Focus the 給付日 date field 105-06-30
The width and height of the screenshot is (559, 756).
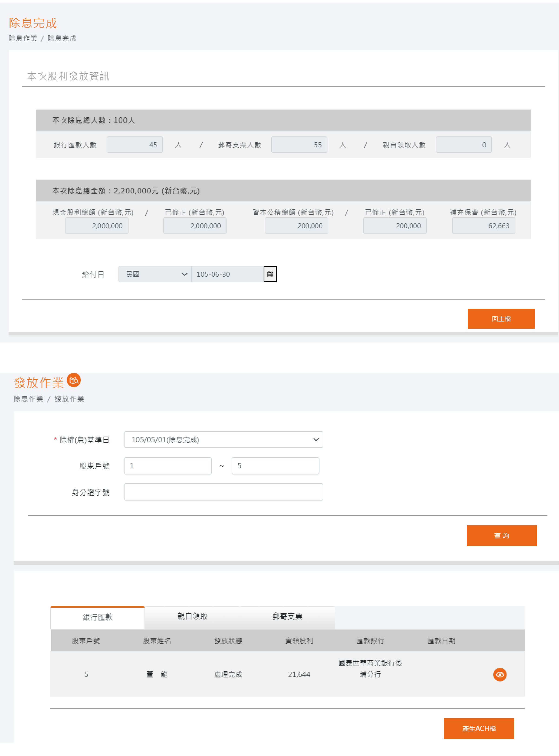[227, 274]
